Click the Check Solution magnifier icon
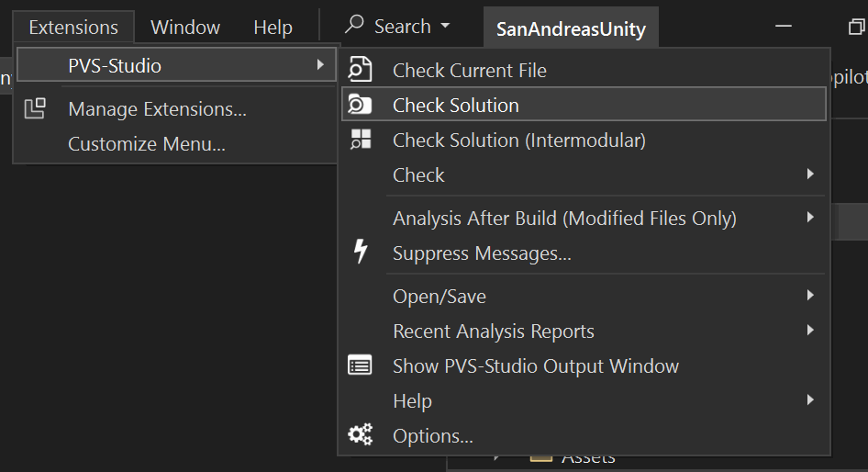 pyautogui.click(x=361, y=105)
